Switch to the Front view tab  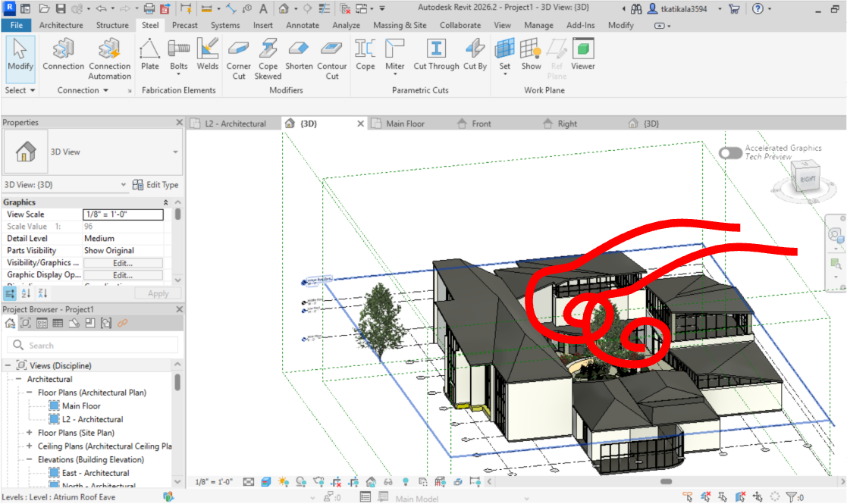(x=482, y=124)
